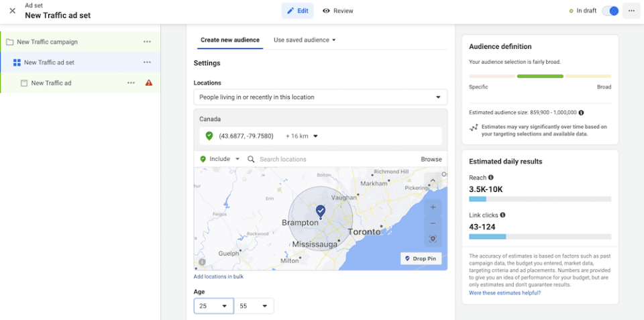Click the In draft status label
Screen dimensions: 644x320
click(x=586, y=11)
